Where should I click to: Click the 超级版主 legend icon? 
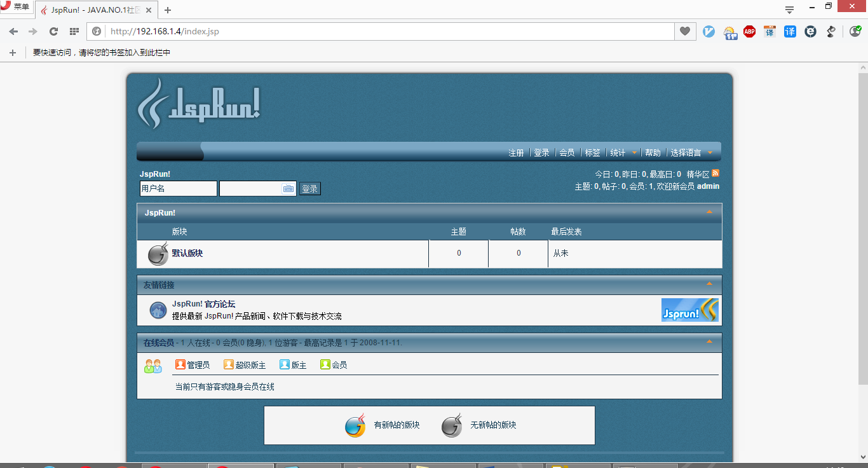coord(229,364)
